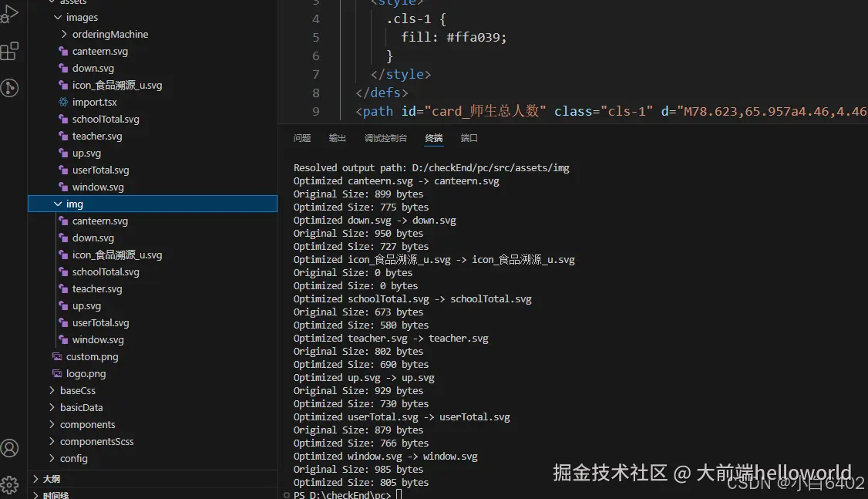This screenshot has width=868, height=499.
Task: Switch to the 问题 panel tab
Action: 301,138
